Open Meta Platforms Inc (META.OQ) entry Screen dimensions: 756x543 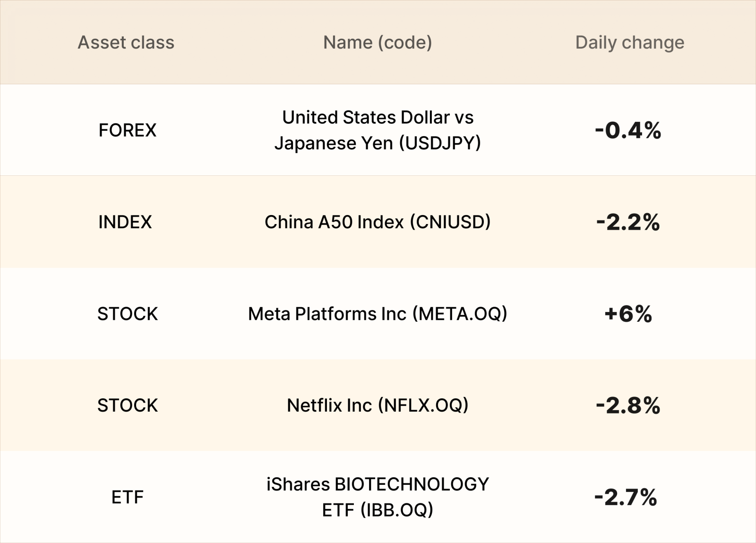(378, 314)
